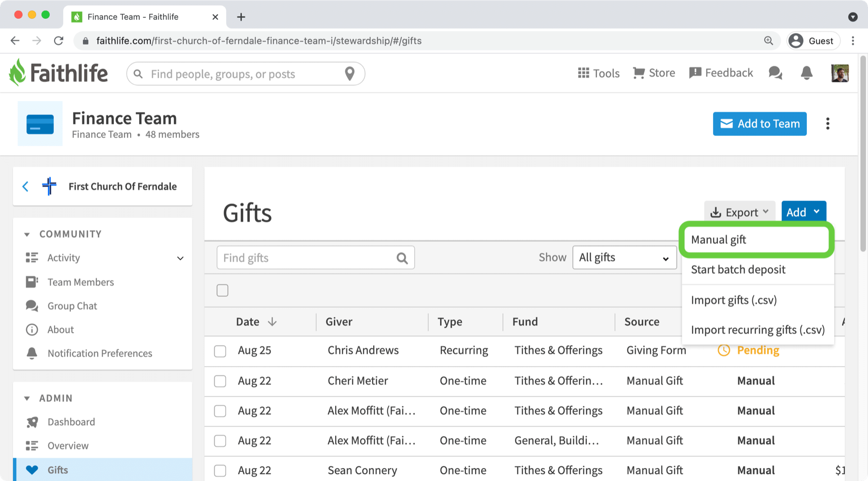Select the Cheri Metier gift checkbox
This screenshot has height=481, width=868.
pos(220,381)
